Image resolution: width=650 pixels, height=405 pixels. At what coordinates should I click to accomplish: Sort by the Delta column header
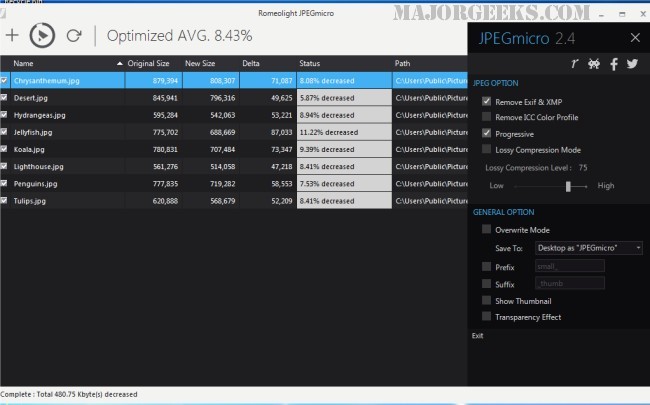tap(251, 63)
